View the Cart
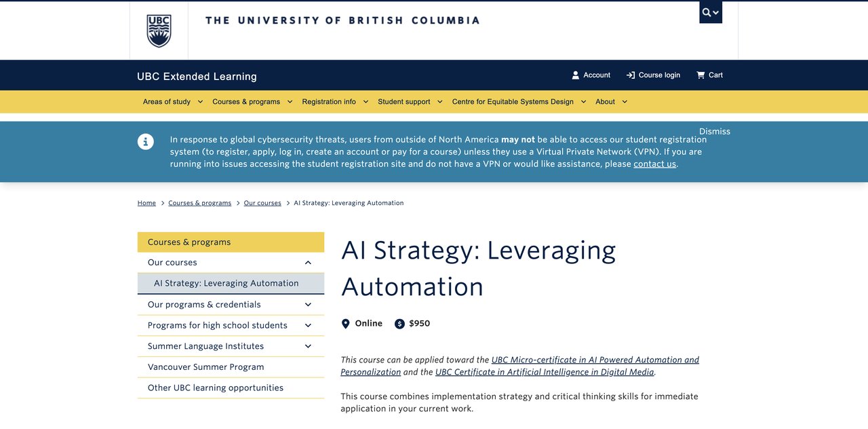Viewport: 868px width, 429px height. point(709,75)
